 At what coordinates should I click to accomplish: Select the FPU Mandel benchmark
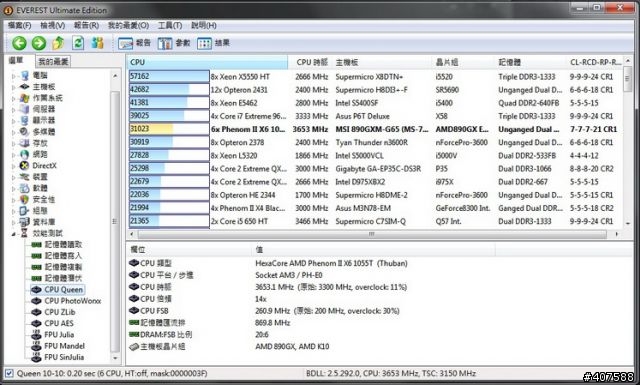64,346
